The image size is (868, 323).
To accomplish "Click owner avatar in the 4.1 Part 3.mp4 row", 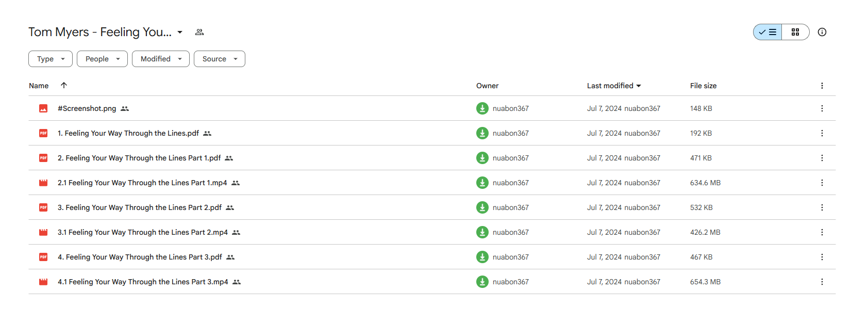I will pyautogui.click(x=482, y=282).
